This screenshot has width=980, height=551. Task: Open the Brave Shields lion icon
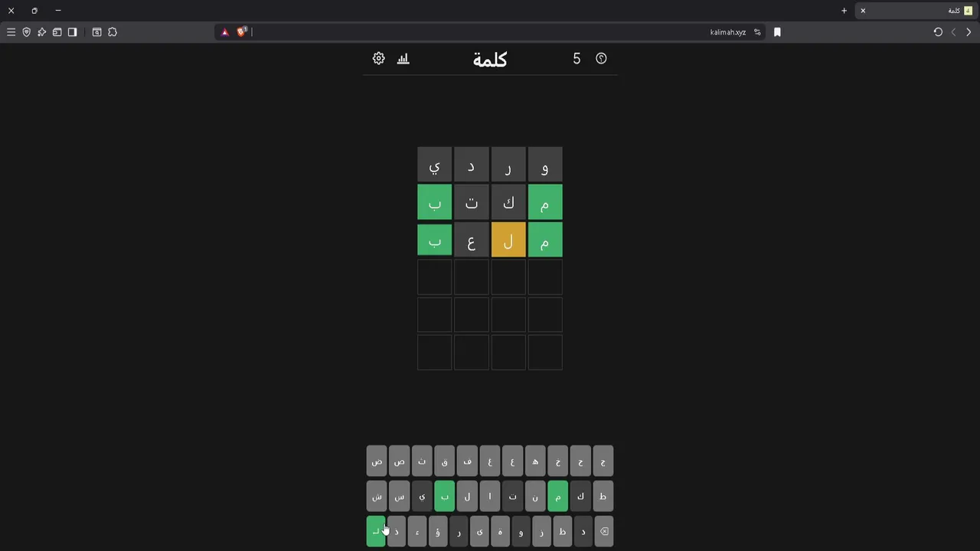pos(242,31)
